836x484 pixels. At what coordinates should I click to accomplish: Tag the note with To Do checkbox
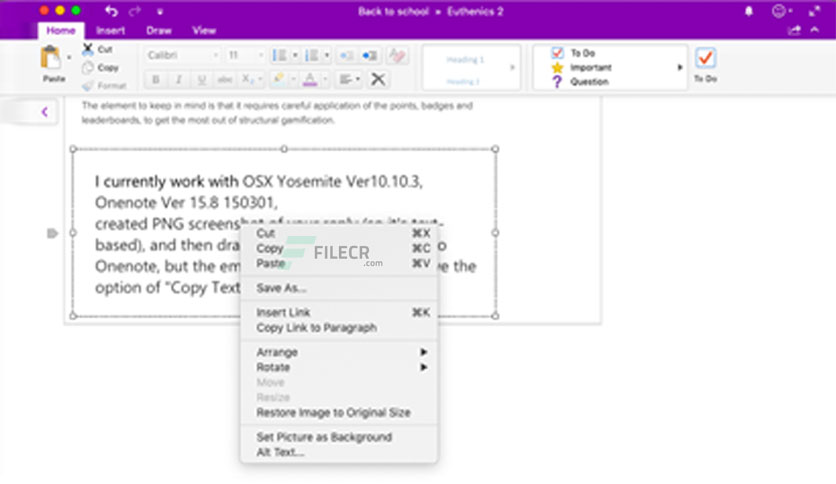tap(573, 53)
